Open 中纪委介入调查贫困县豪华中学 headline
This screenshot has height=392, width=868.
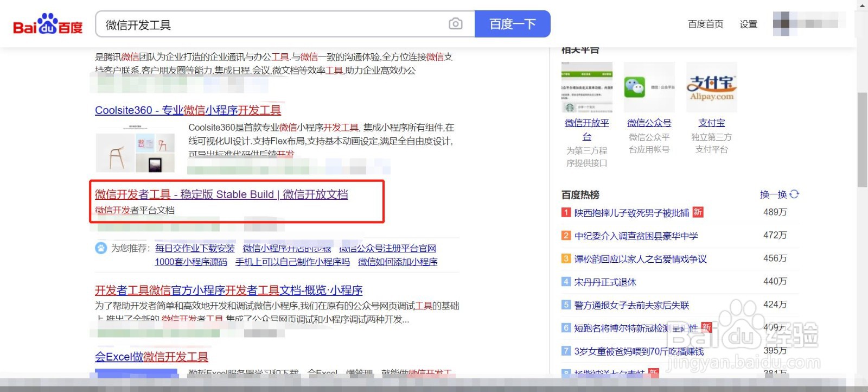636,236
